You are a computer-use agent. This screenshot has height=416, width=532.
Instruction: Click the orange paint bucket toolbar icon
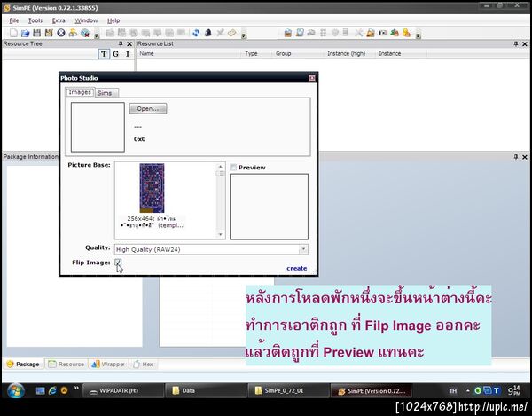tap(371, 33)
